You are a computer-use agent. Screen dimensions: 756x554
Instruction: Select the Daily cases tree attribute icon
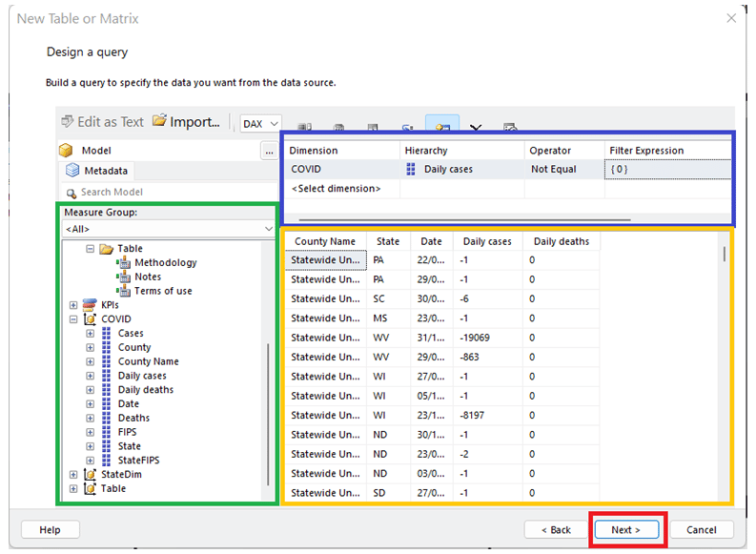pyautogui.click(x=106, y=376)
